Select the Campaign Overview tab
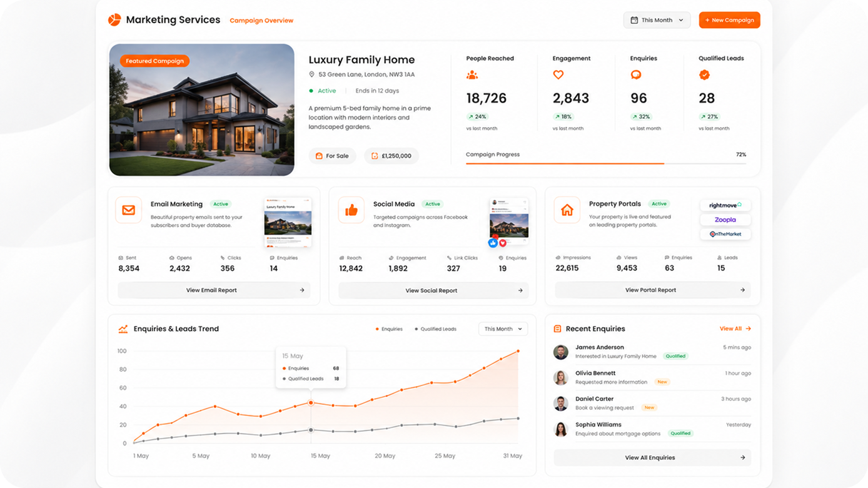Viewport: 868px width, 488px height. click(261, 21)
